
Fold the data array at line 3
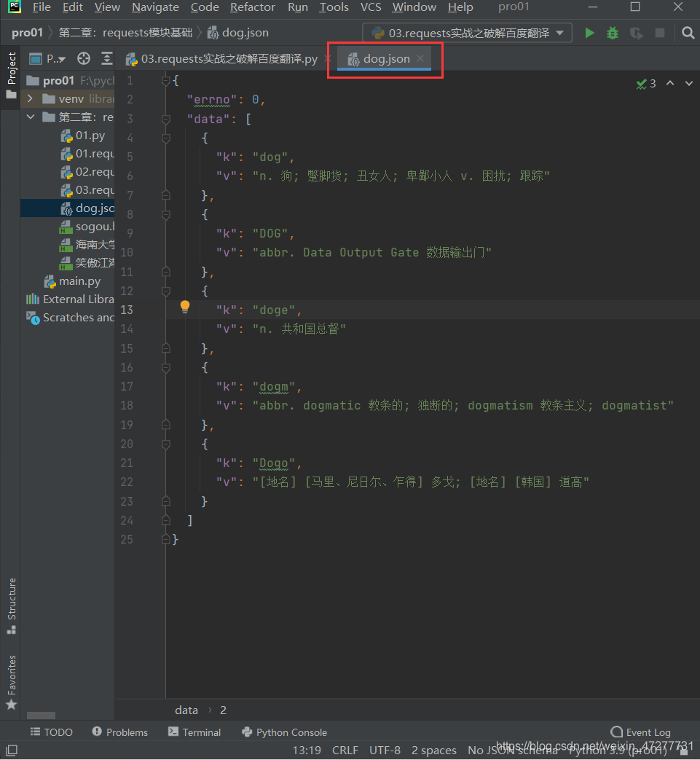165,120
